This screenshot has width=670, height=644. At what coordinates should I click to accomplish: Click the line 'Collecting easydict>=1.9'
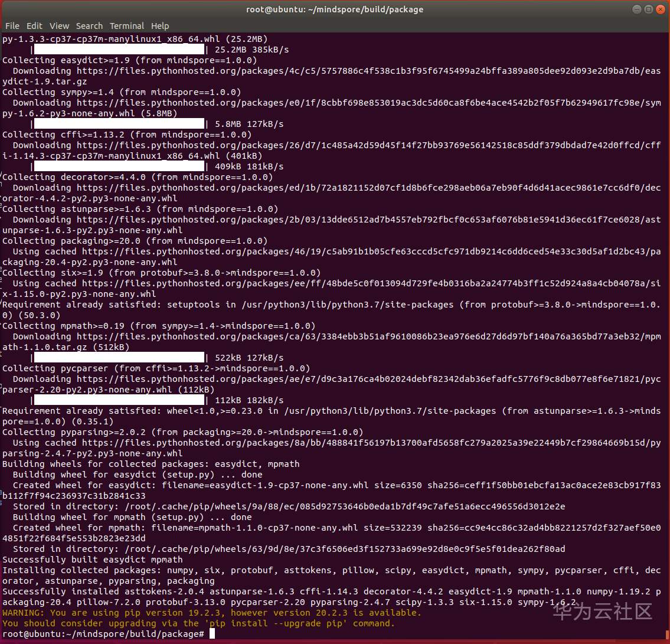(x=129, y=60)
